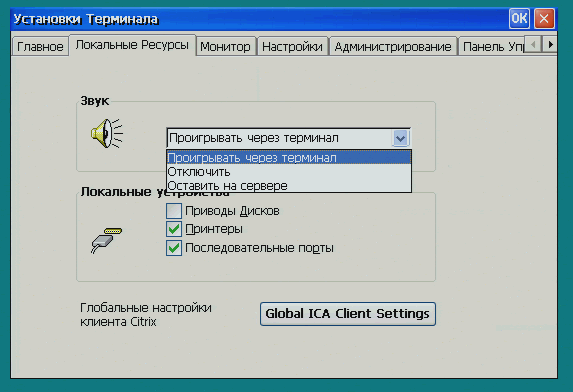Screen dimensions: 573x392
Task: Go to the Настройки tab
Action: pos(292,46)
